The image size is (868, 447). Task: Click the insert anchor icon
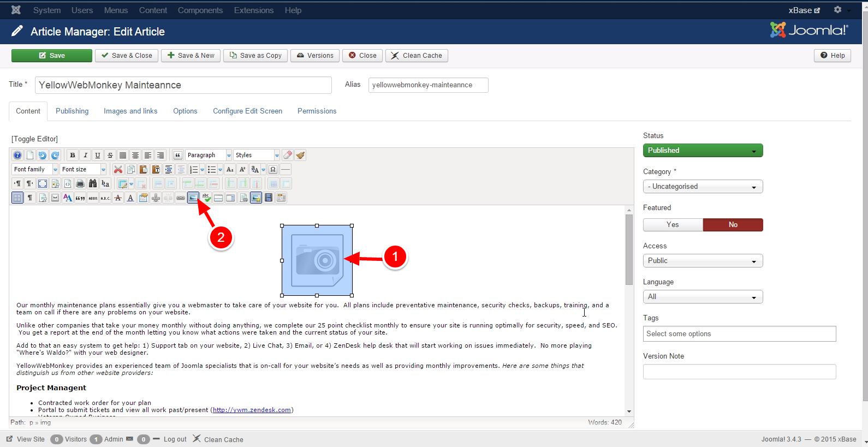point(156,198)
